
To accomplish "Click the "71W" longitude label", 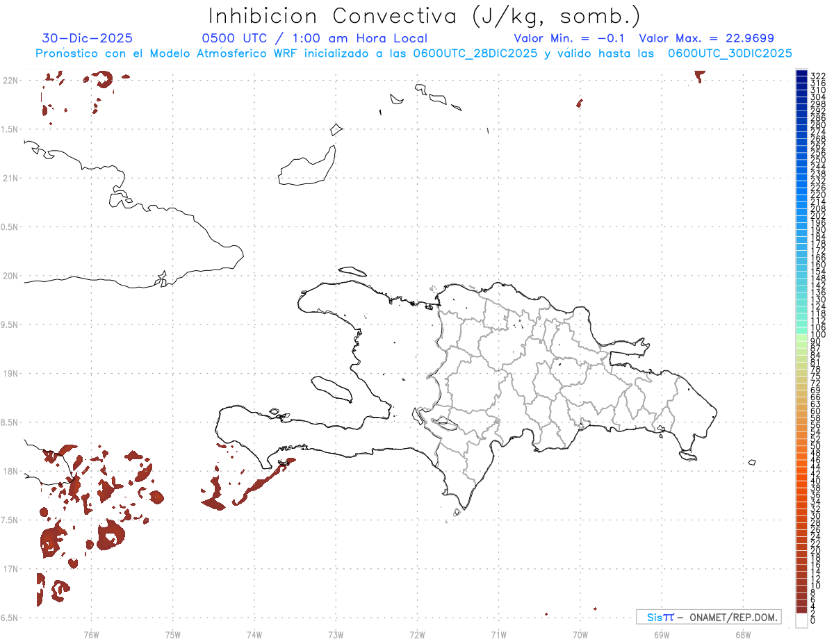I will click(498, 634).
